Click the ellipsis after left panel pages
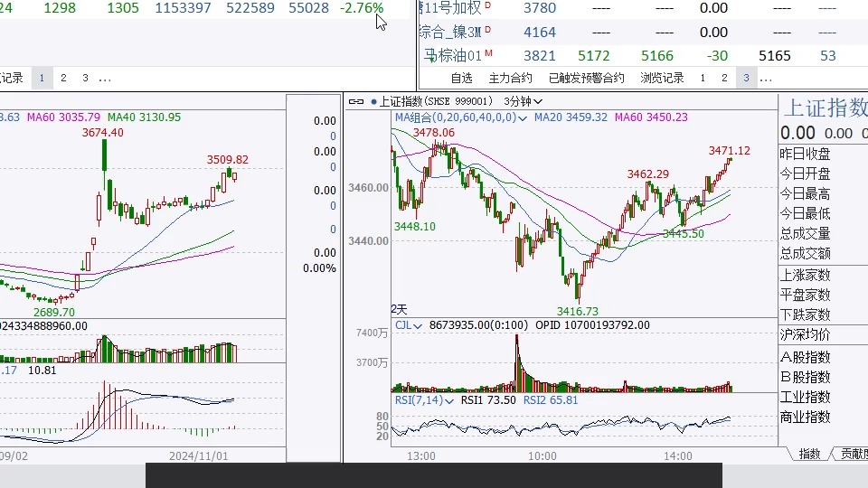This screenshot has width=868, height=488. coord(106,79)
